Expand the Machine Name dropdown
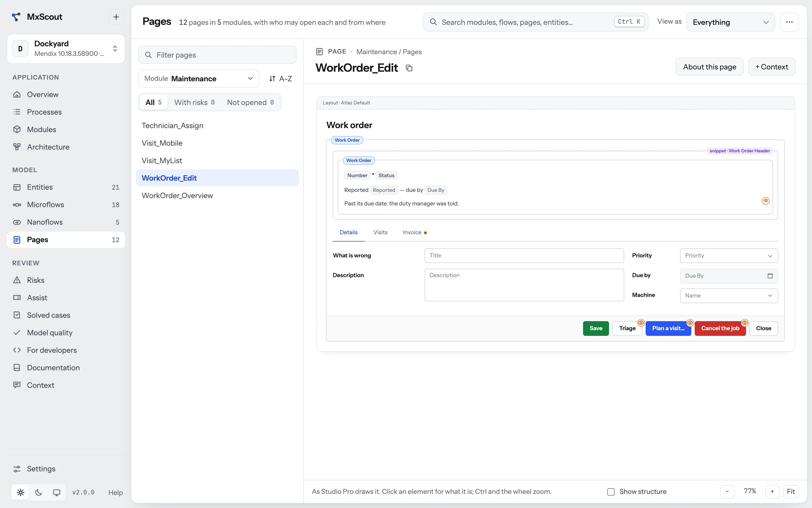812x508 pixels. 729,296
